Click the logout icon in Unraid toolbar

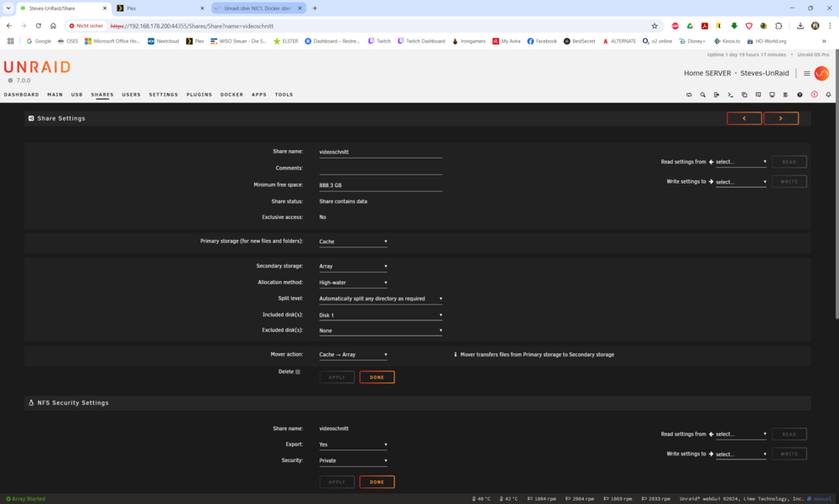pyautogui.click(x=717, y=95)
